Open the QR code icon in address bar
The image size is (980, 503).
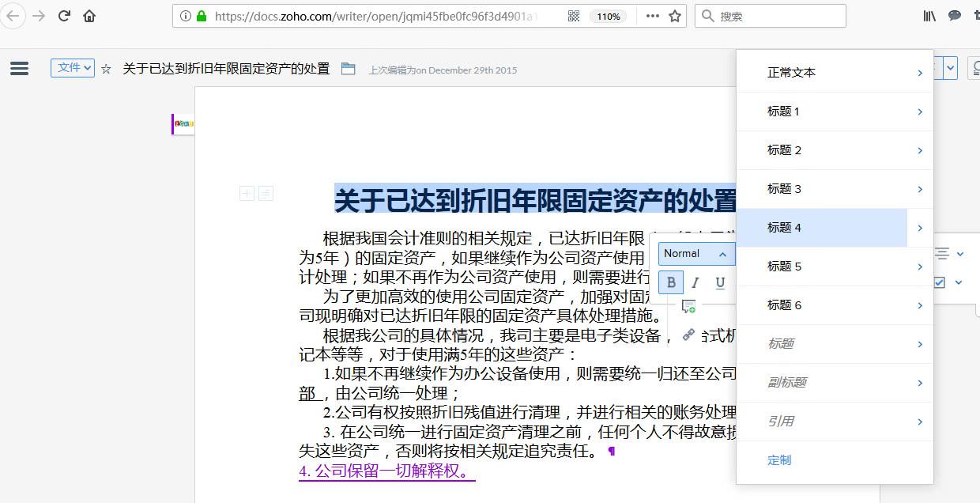click(574, 16)
